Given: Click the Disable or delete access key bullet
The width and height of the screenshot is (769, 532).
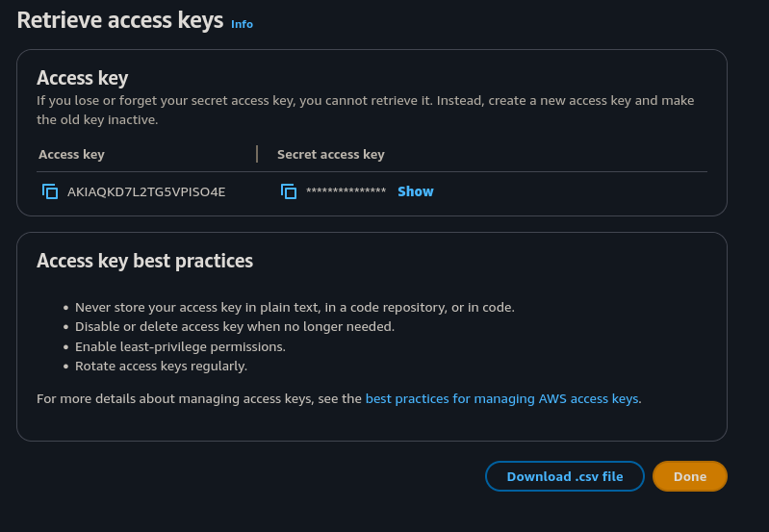Looking at the screenshot, I should [x=235, y=327].
